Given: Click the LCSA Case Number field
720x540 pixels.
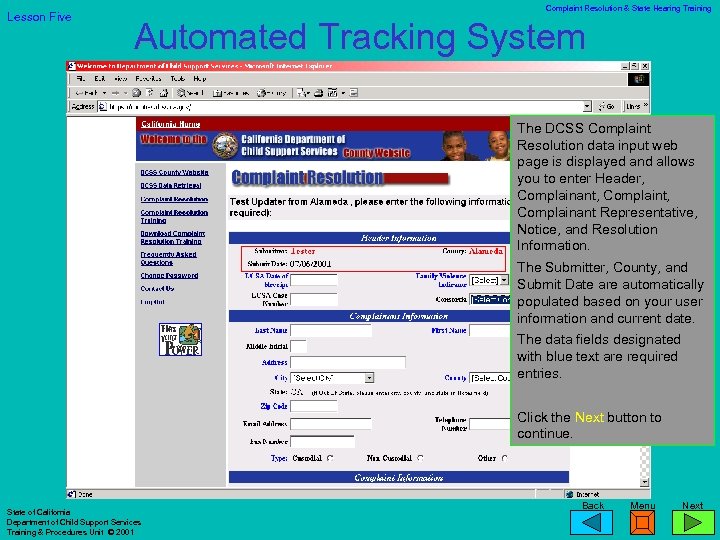Looking at the screenshot, I should (314, 299).
